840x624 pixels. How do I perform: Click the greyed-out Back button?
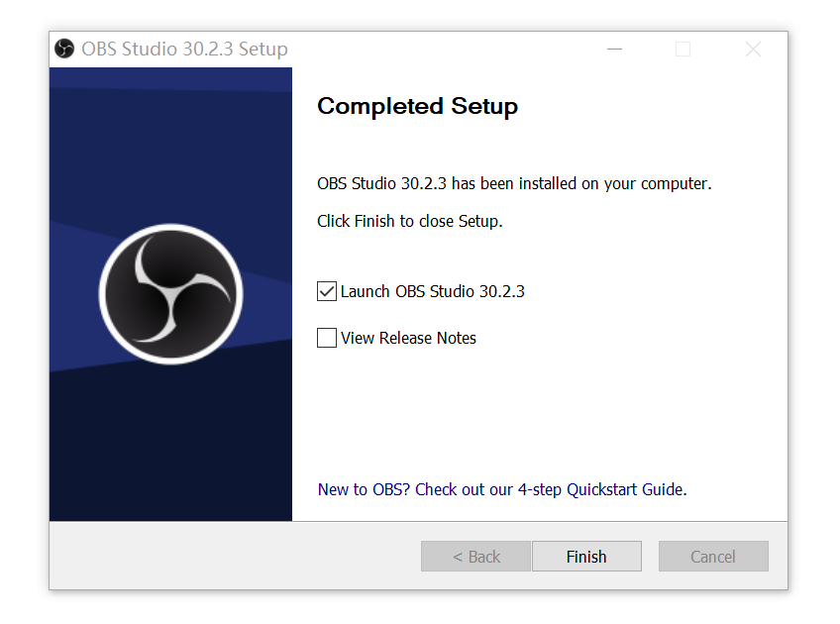(x=475, y=557)
